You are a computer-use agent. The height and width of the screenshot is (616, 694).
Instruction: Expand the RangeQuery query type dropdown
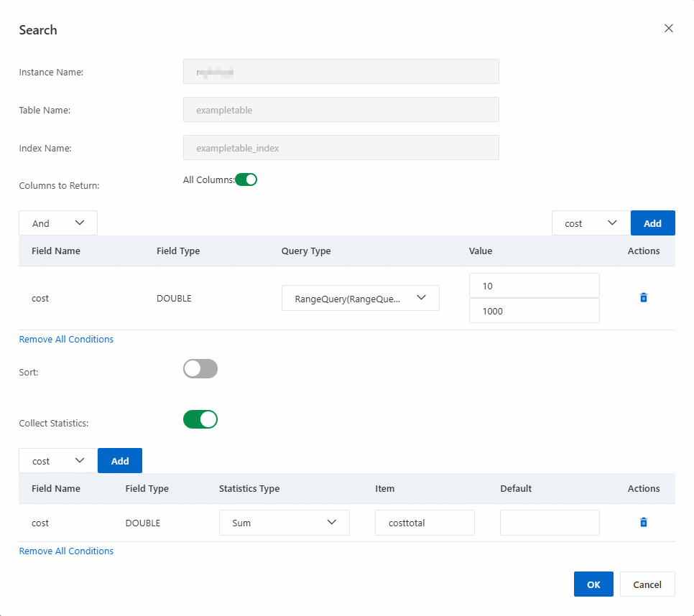[x=360, y=298]
